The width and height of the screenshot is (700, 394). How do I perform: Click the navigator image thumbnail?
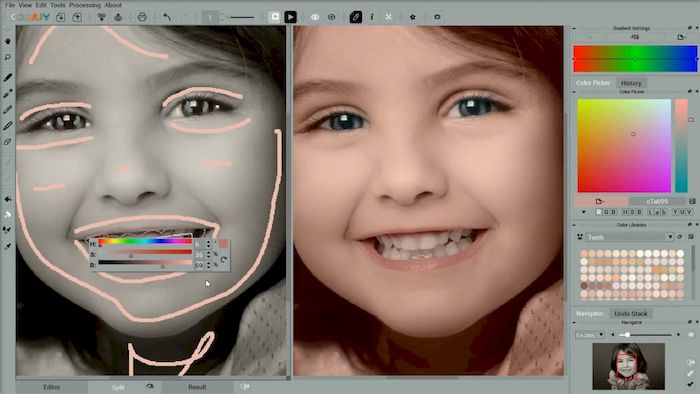coord(628,366)
